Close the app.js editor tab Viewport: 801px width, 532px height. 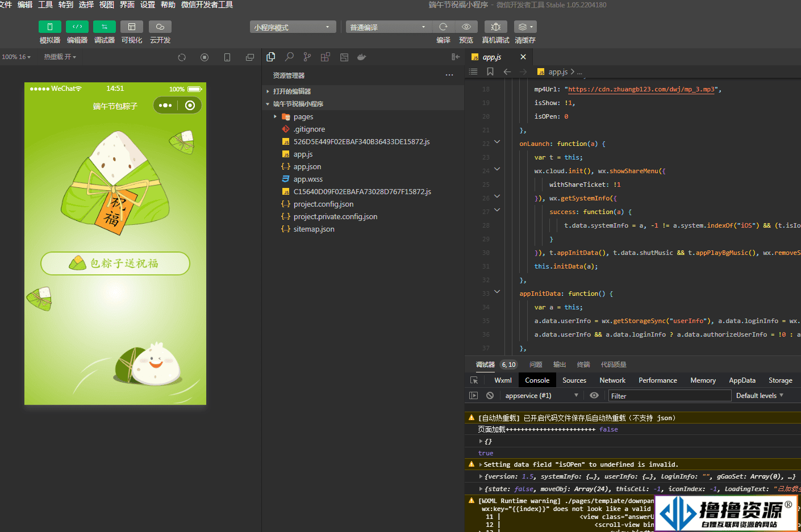click(523, 57)
